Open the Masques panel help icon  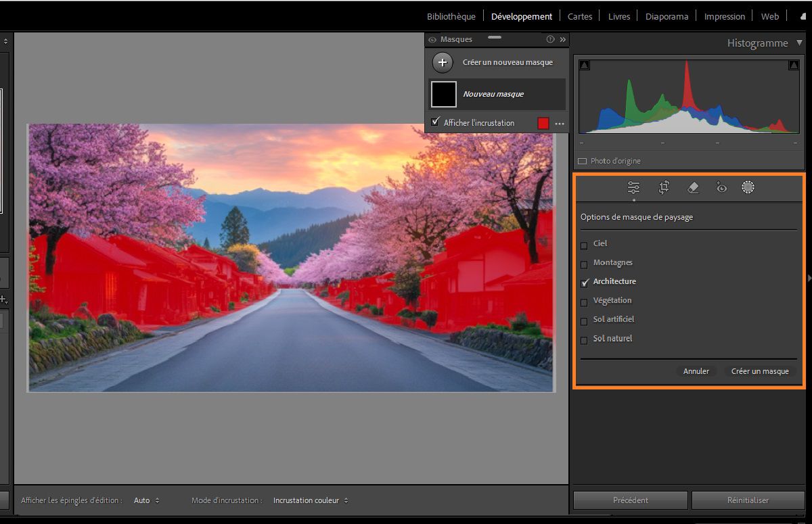tap(550, 40)
